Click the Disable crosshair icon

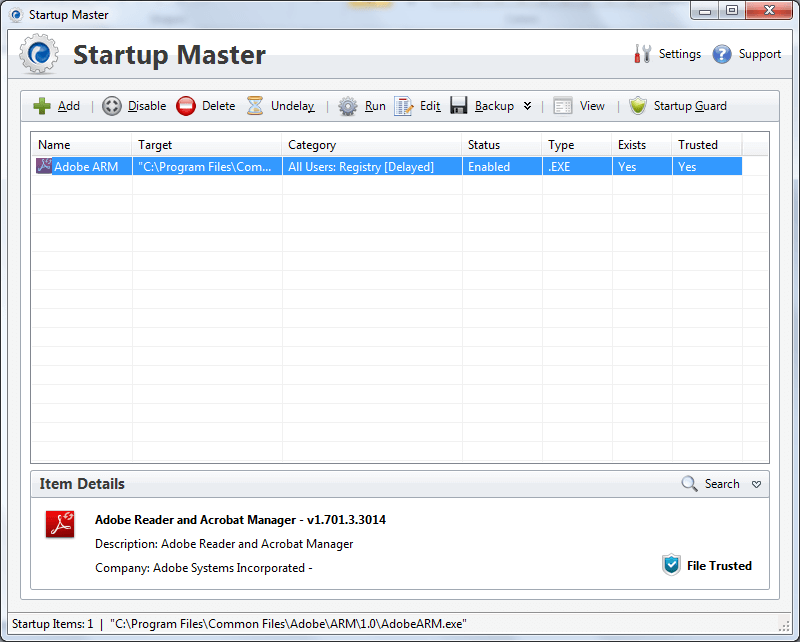pos(112,106)
